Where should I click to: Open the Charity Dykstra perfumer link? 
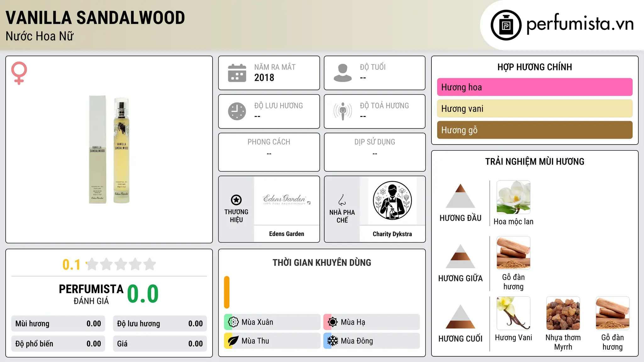392,234
